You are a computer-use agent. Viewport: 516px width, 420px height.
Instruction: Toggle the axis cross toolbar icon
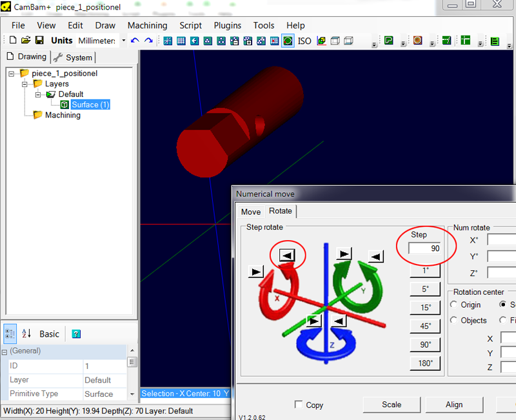(168, 41)
